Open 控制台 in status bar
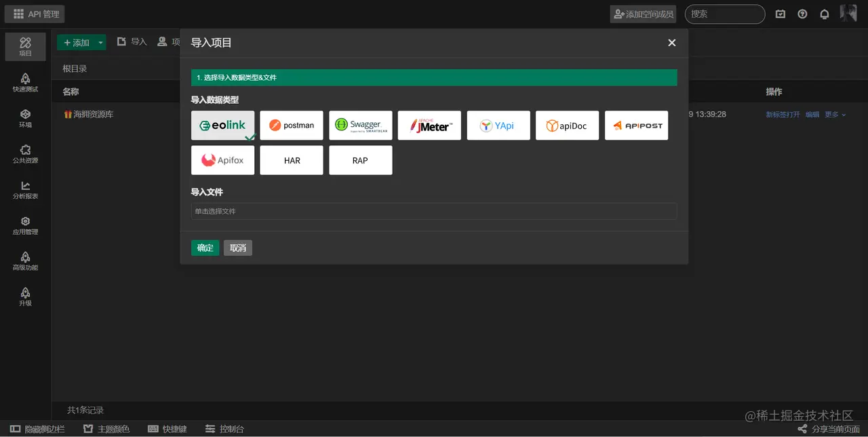The height and width of the screenshot is (437, 868). click(x=225, y=429)
